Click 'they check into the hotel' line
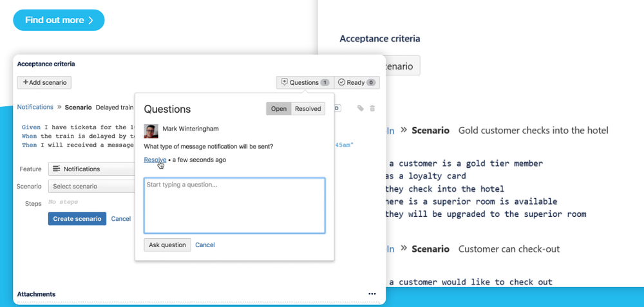 coord(445,189)
